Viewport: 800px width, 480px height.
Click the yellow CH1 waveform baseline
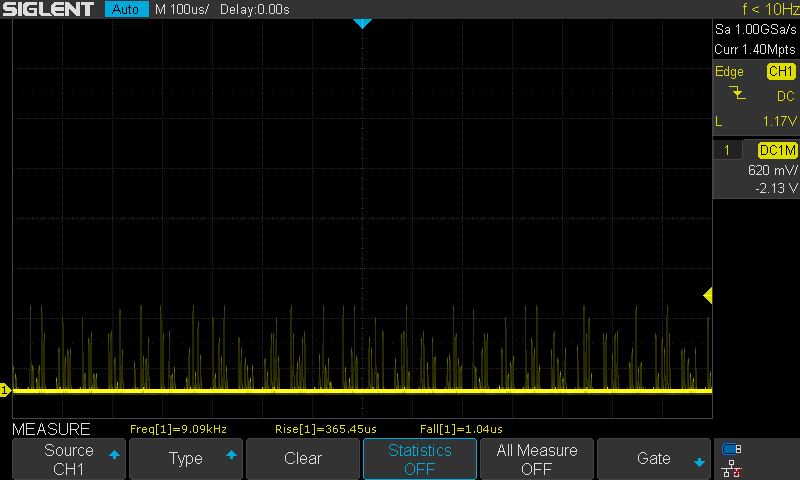[362, 391]
